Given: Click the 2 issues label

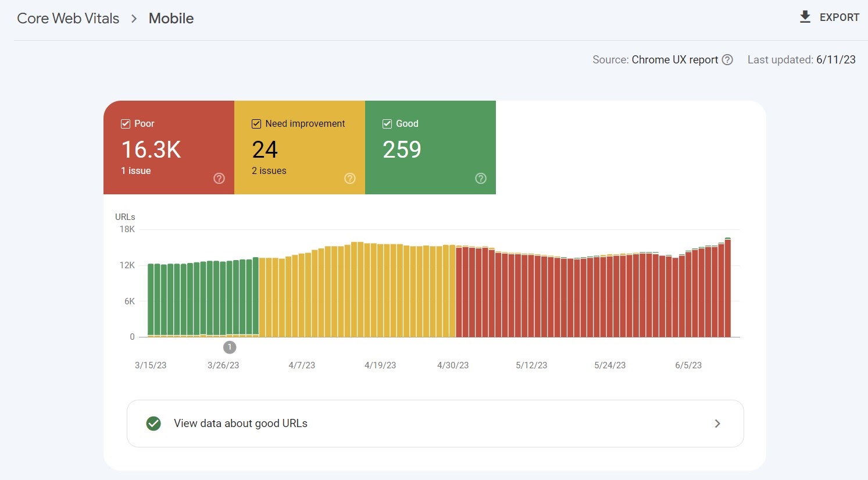Looking at the screenshot, I should (x=269, y=171).
